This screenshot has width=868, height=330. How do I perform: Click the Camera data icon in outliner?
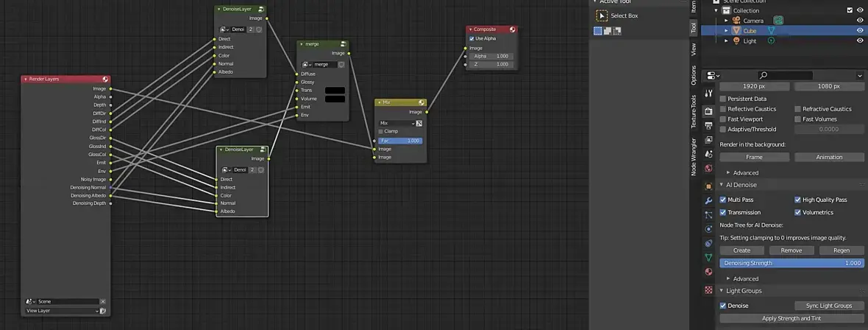[x=778, y=21]
